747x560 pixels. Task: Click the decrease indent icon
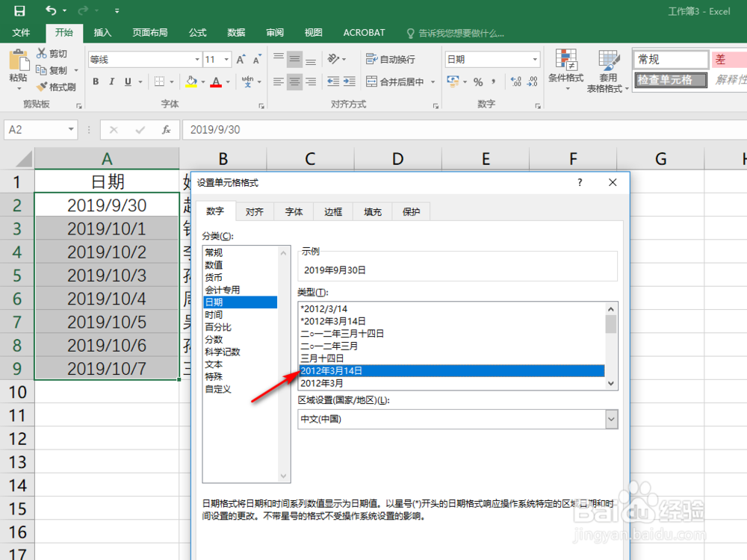pyautogui.click(x=333, y=81)
